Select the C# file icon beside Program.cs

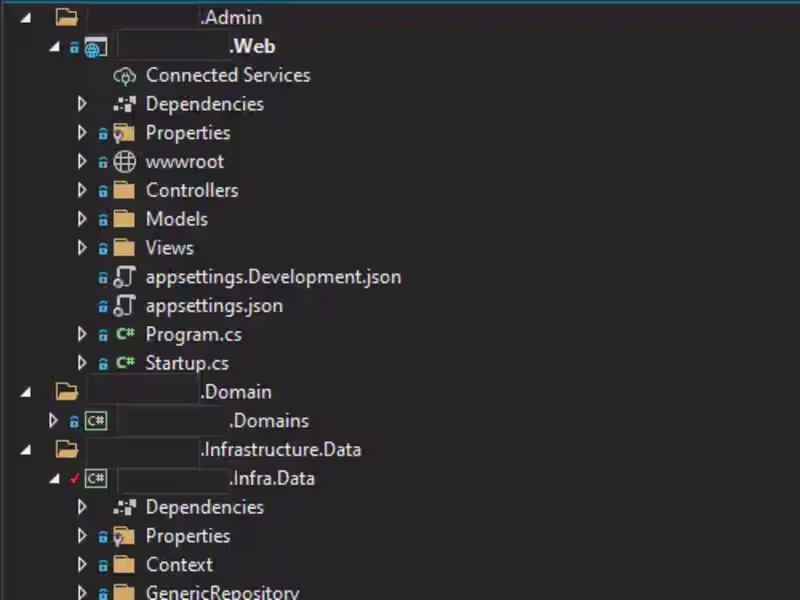[124, 334]
